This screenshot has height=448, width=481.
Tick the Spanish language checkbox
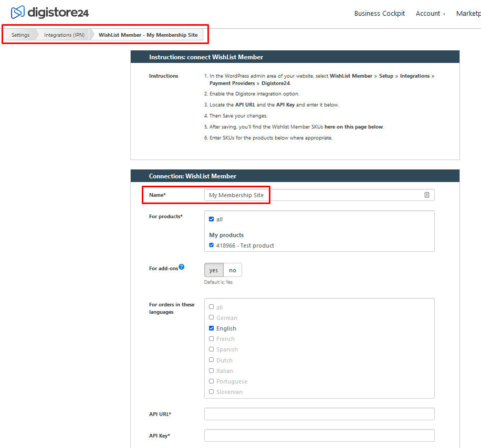[212, 349]
